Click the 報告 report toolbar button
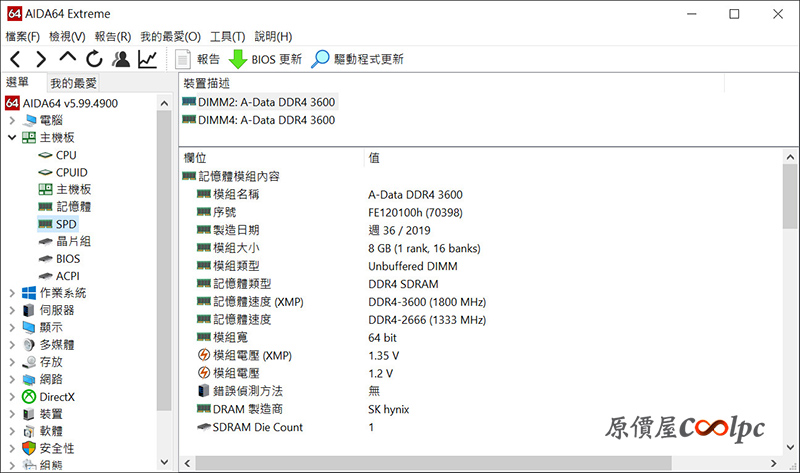Screen dimensions: 800x473 [197, 59]
